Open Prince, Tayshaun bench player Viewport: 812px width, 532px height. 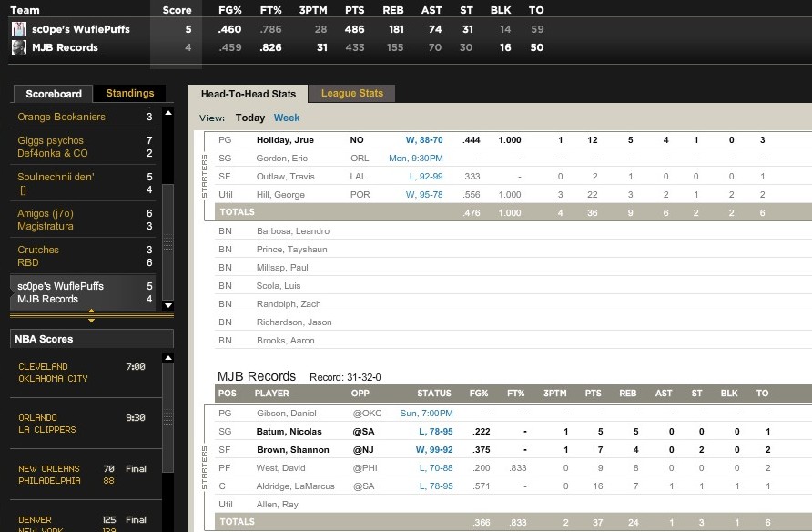[291, 250]
